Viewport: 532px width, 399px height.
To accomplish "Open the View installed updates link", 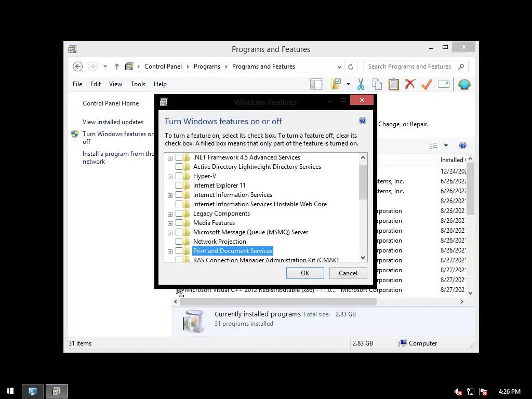I will (113, 122).
